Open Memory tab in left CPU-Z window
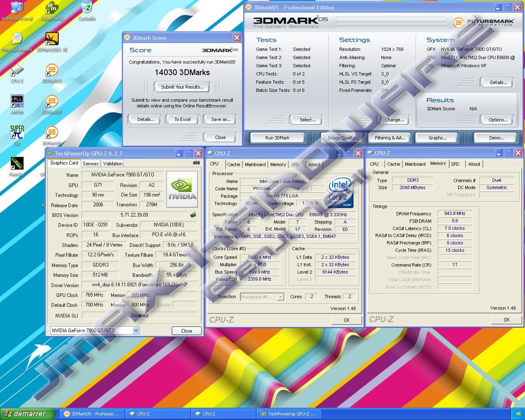The width and height of the screenshot is (525, 420). pyautogui.click(x=278, y=164)
